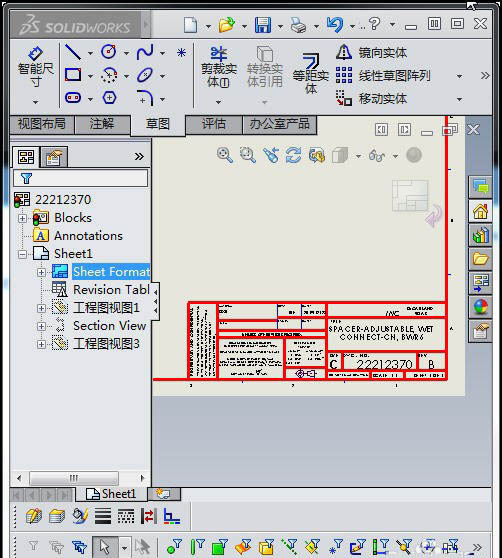The width and height of the screenshot is (502, 558).
Task: Expand the Sheet Format tree node
Action: click(41, 272)
